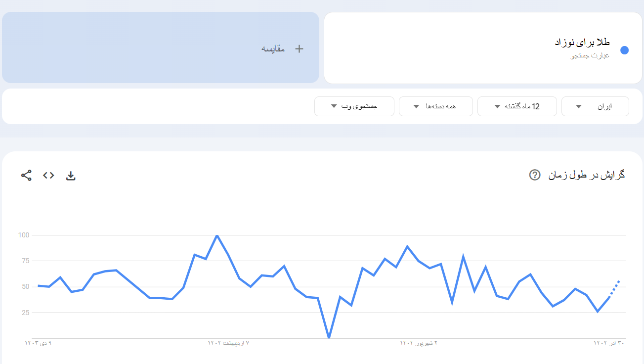Screen dimensions: 644x364
Task: Click the share icon above the chart
Action: [x=26, y=175]
